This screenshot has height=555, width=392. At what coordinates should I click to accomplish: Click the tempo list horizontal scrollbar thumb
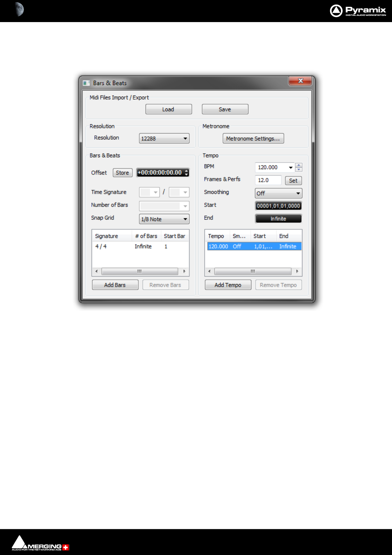click(x=253, y=271)
